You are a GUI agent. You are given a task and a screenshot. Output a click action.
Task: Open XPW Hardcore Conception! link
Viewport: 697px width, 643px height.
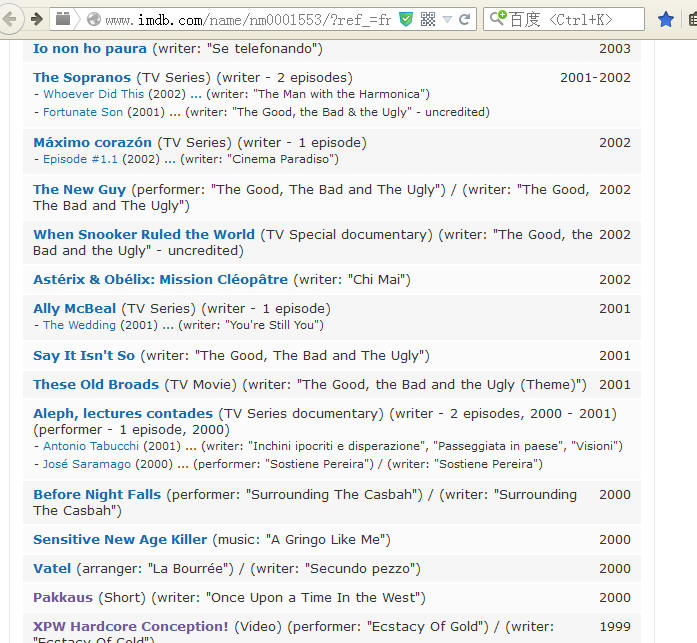(131, 627)
